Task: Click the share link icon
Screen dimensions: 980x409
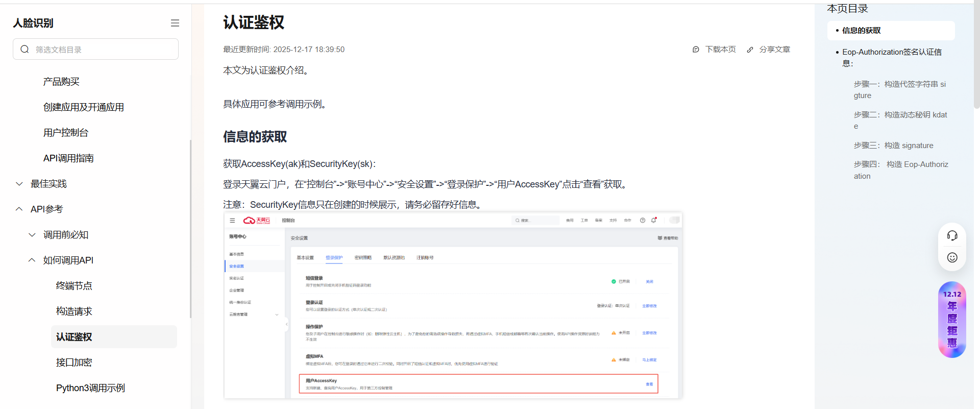Action: point(750,50)
